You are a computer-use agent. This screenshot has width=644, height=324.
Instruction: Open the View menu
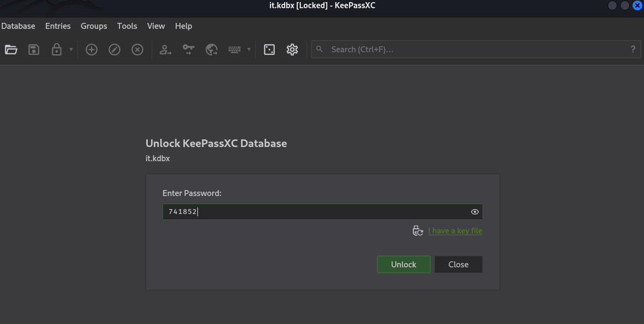[156, 26]
